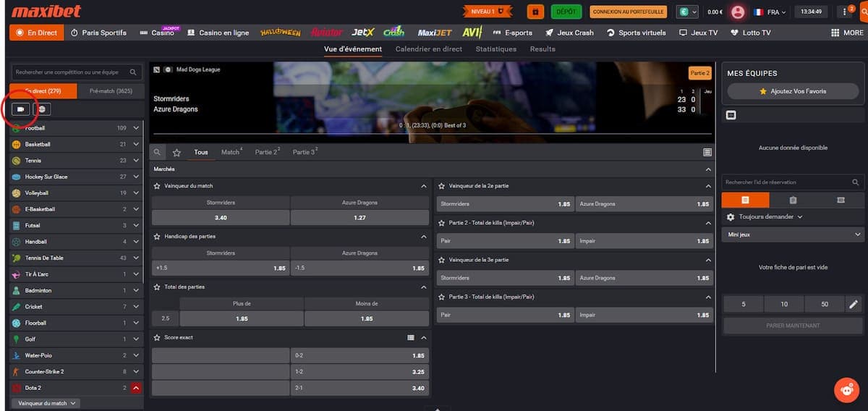Open the markets search magnifier icon

158,153
